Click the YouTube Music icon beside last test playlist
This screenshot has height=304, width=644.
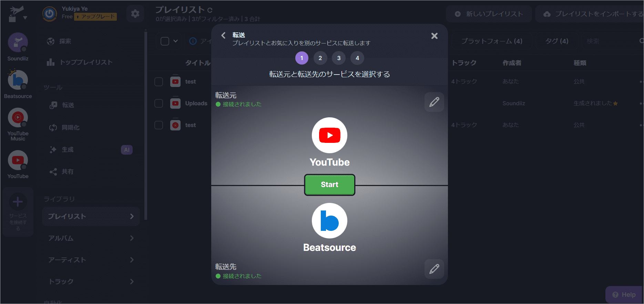(175, 125)
